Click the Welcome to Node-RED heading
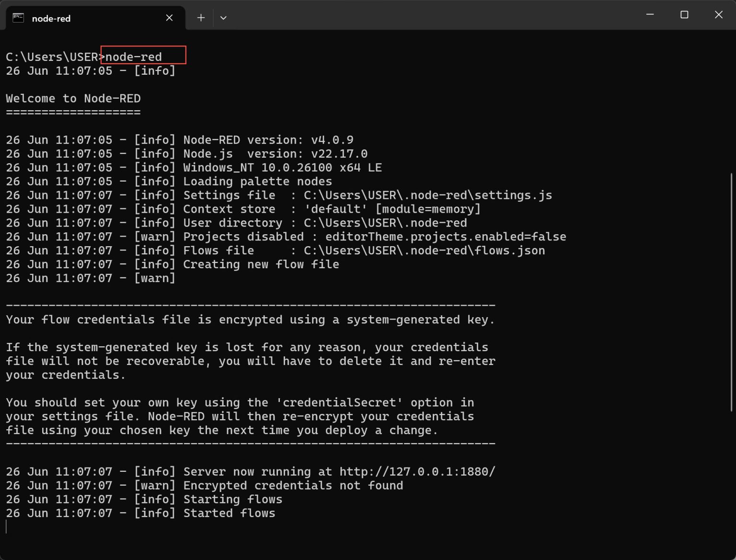The width and height of the screenshot is (736, 560). tap(73, 98)
